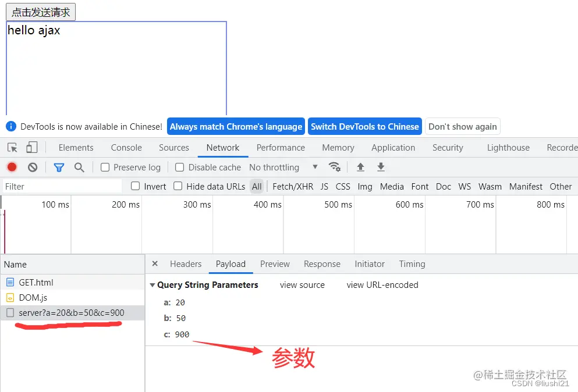Click Don't show again button
The height and width of the screenshot is (392, 578).
point(463,126)
